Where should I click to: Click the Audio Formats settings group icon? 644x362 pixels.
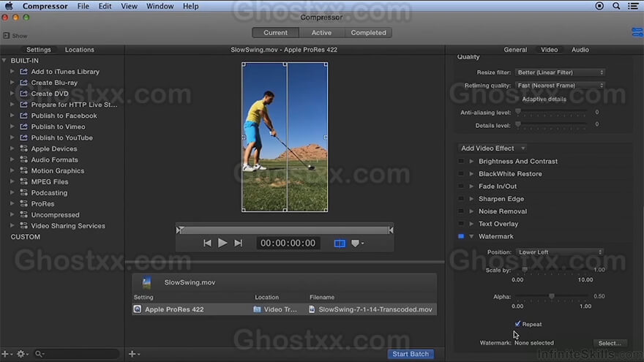coord(24,159)
